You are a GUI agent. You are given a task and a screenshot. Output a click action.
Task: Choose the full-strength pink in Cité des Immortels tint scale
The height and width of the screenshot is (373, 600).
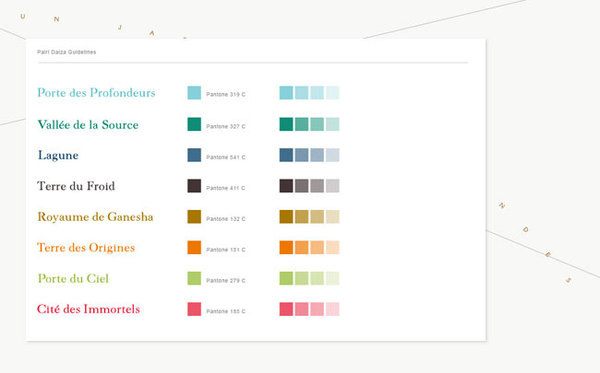click(x=286, y=309)
